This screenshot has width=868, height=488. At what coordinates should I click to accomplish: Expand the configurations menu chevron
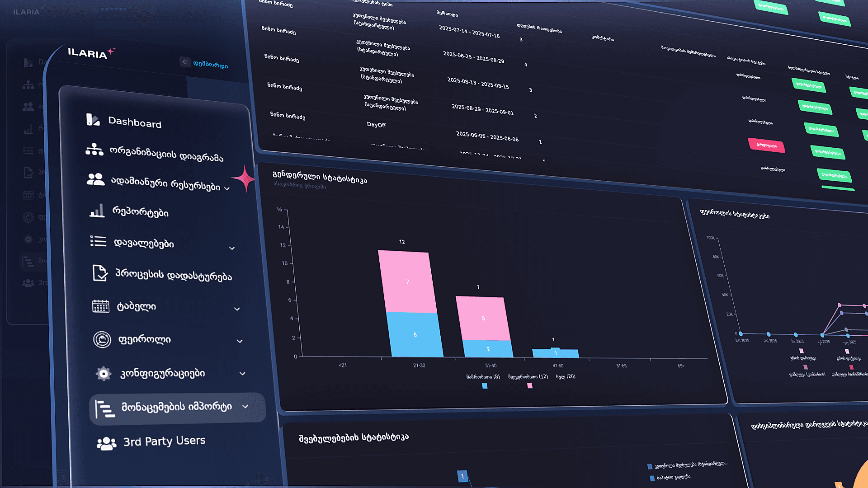point(242,374)
